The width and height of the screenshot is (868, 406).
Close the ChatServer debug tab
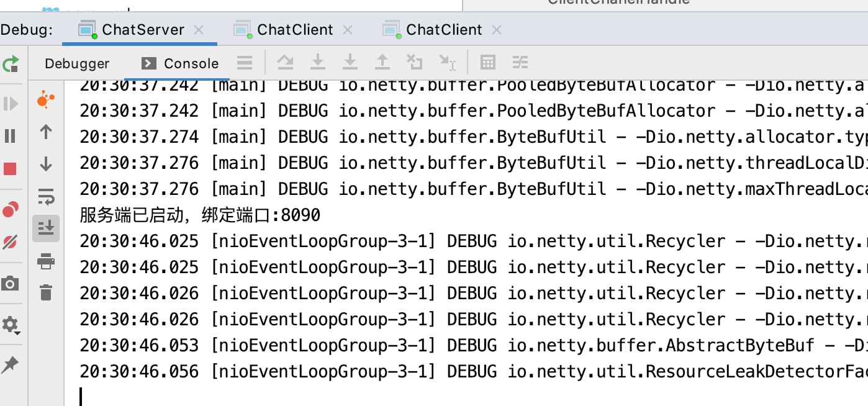tap(199, 29)
